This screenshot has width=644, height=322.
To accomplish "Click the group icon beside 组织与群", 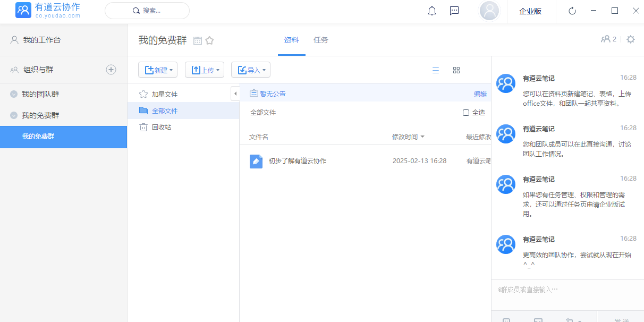I will pos(14,70).
